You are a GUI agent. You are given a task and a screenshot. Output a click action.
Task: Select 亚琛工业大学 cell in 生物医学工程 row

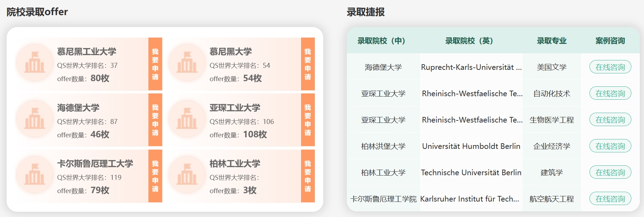click(383, 120)
